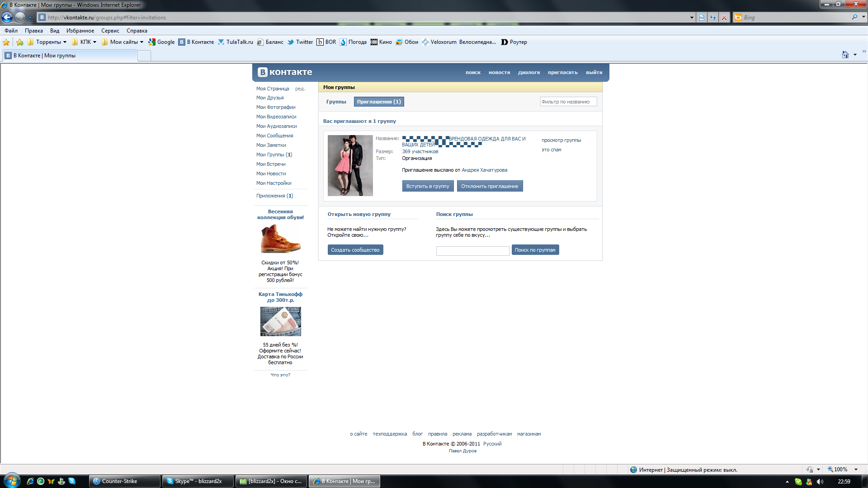Click the Фильтр по названию input field
Image resolution: width=868 pixels, height=488 pixels.
pyautogui.click(x=568, y=102)
